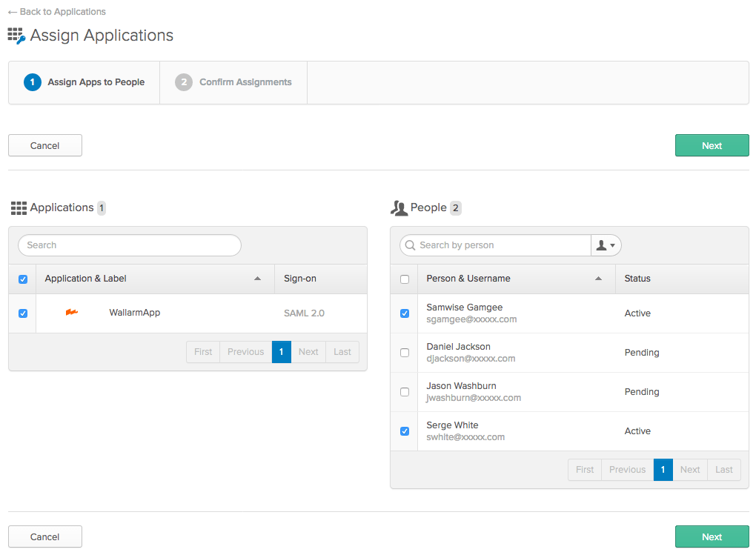The image size is (756, 555).
Task: Sort by Application & Label column arrow
Action: click(257, 279)
